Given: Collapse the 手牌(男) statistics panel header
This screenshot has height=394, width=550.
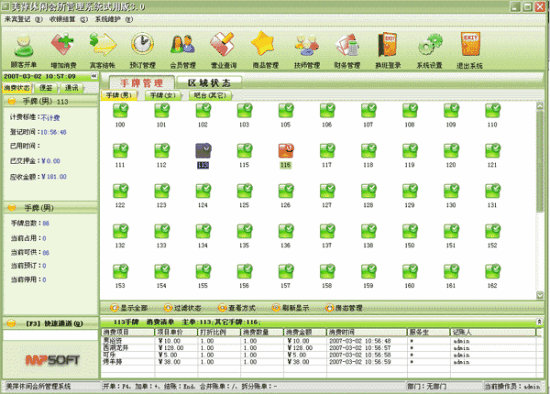Looking at the screenshot, I should pos(50,208).
